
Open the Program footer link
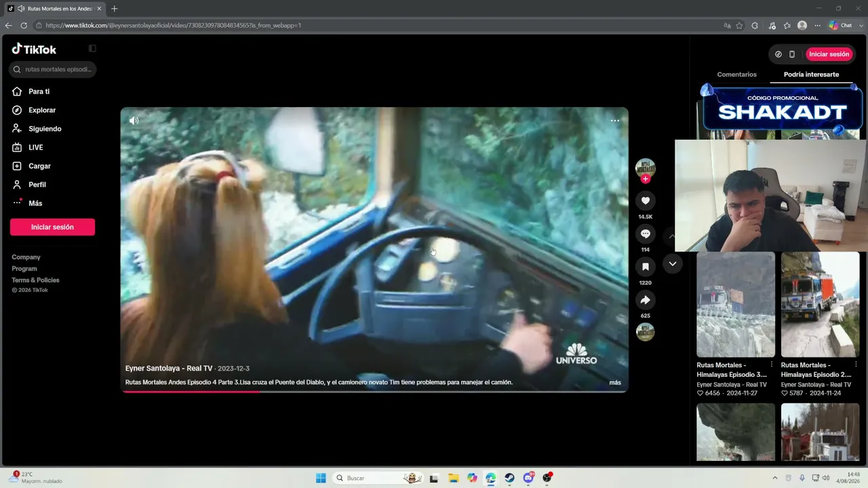[24, 268]
